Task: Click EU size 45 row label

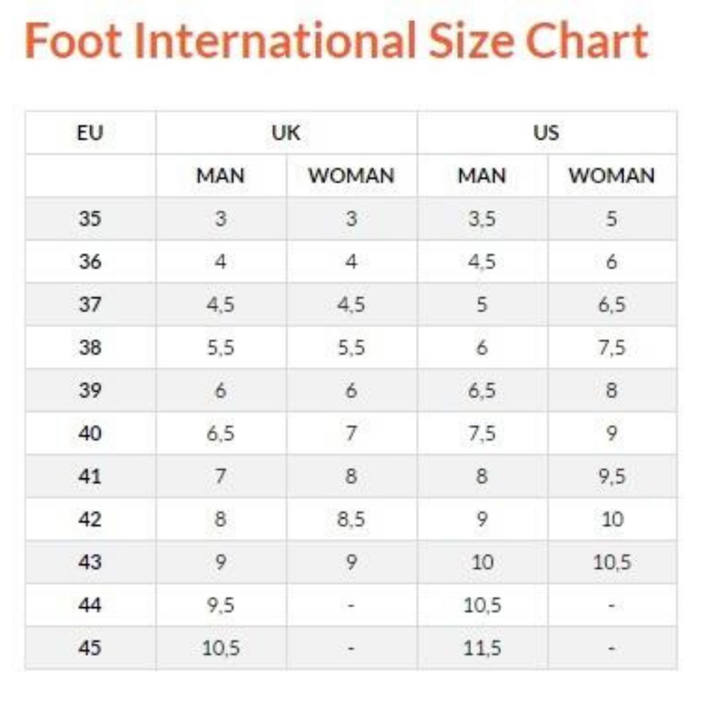Action: (90, 648)
